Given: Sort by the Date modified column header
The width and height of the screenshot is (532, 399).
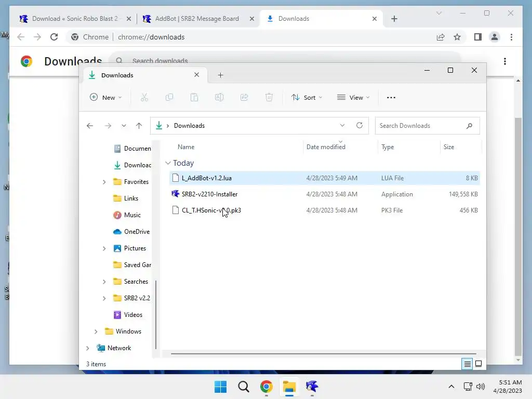Looking at the screenshot, I should coord(326,147).
